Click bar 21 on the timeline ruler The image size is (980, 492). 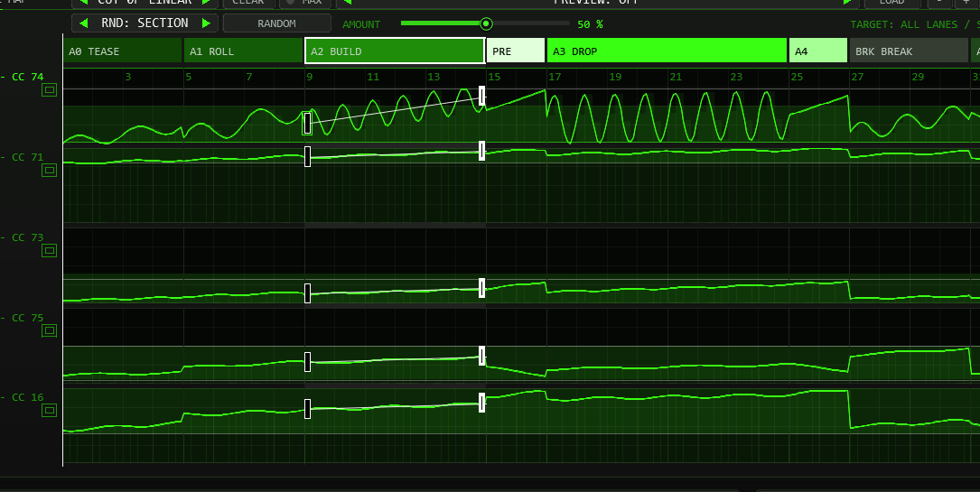click(676, 77)
